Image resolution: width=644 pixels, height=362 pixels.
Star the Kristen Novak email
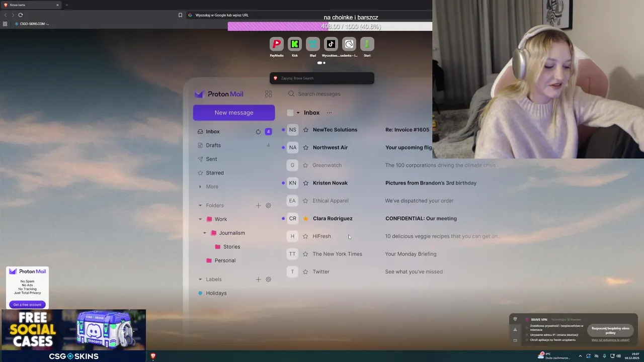coord(305,183)
